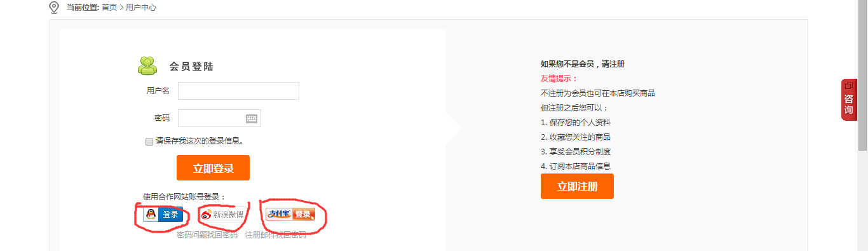This screenshot has height=251, width=868.
Task: Open the red 咨询 side tab
Action: (x=848, y=100)
